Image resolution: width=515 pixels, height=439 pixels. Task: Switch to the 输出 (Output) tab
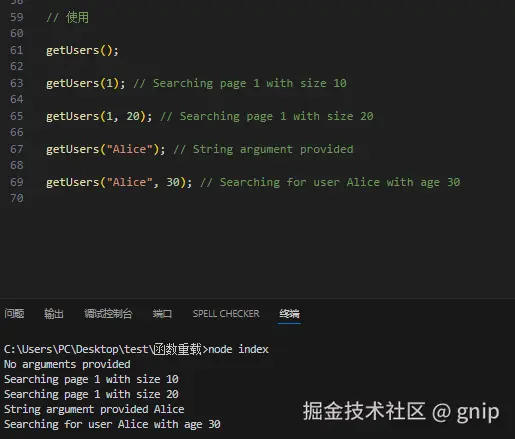[x=54, y=313]
